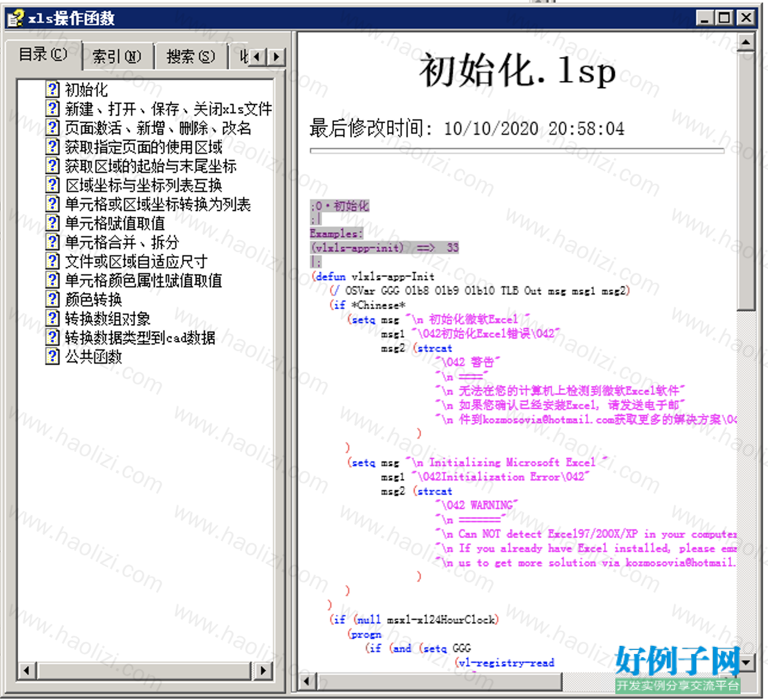Close the xls操作函数 window
Viewport: 768px width, 700px height.
click(x=746, y=18)
